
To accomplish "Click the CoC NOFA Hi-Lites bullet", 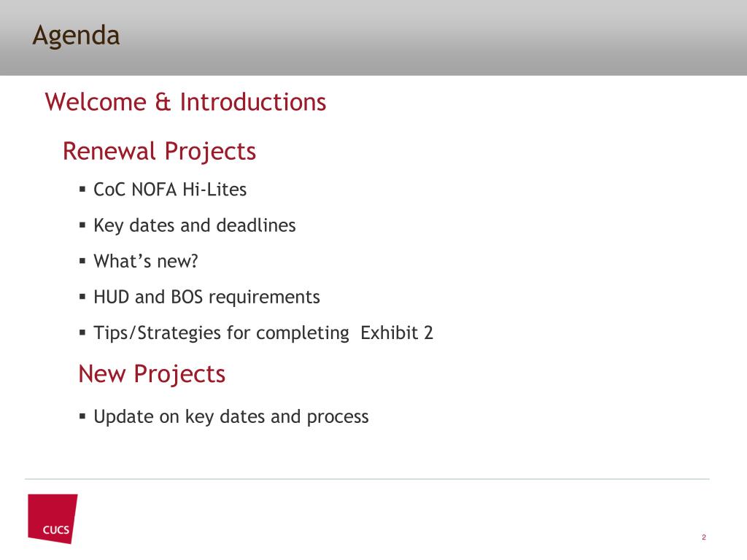I will (x=169, y=190).
